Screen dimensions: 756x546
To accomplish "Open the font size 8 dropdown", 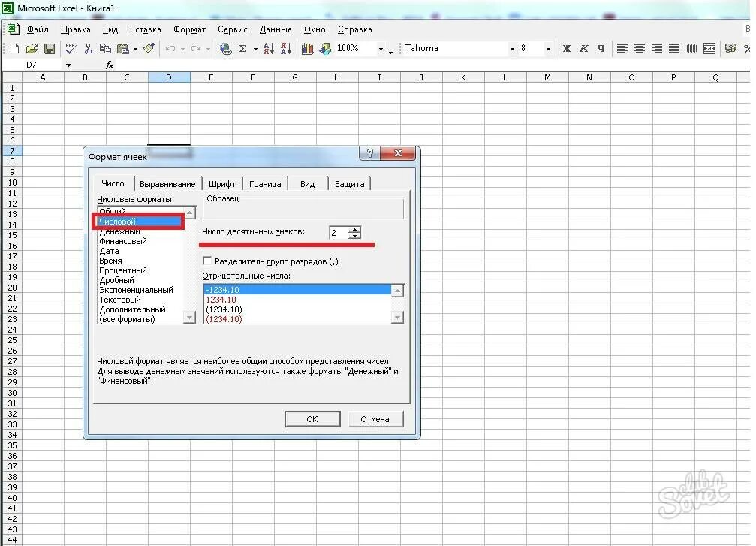I will (x=548, y=49).
